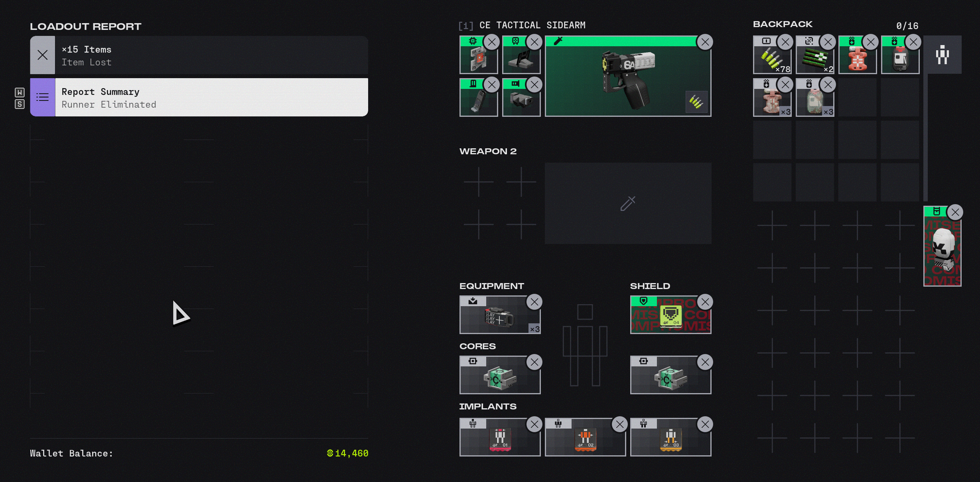Select the Report Summary entry
Screen dimensions: 980x482
[211, 98]
